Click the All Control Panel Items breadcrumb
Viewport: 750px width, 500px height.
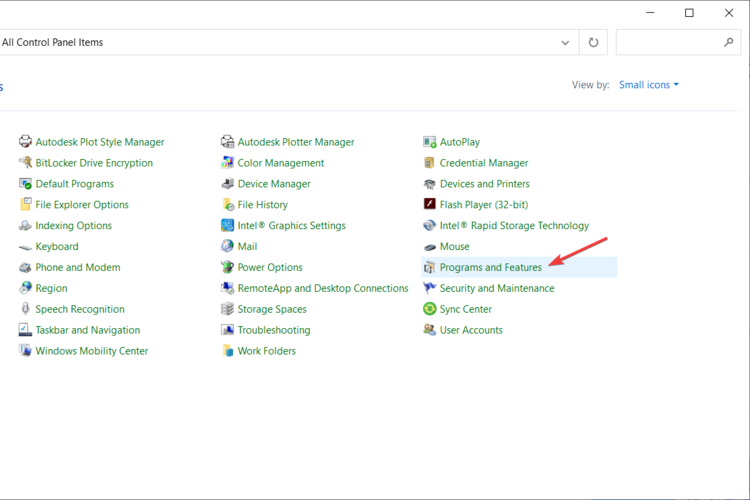tap(53, 43)
